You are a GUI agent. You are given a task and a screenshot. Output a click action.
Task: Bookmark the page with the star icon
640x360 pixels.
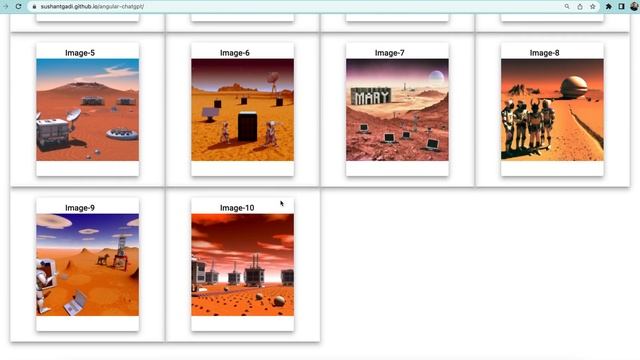coord(593,7)
